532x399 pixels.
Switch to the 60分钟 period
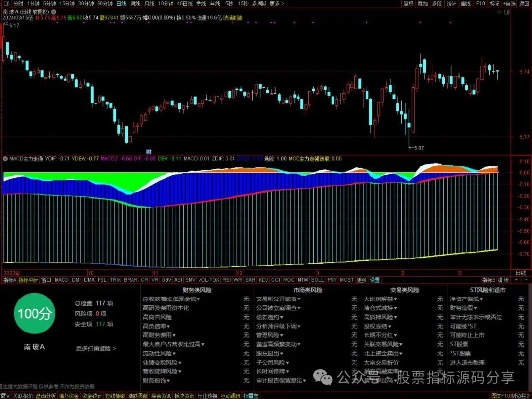(x=105, y=4)
